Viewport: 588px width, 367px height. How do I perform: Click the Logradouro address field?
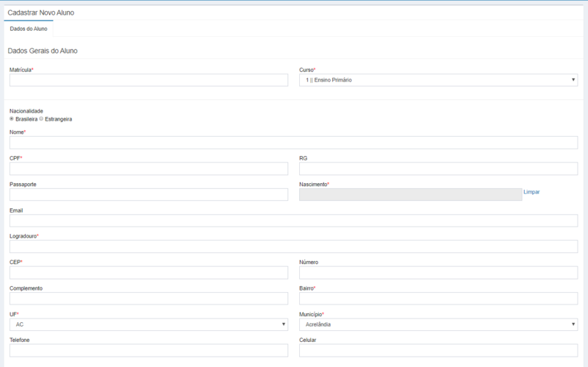coord(293,246)
